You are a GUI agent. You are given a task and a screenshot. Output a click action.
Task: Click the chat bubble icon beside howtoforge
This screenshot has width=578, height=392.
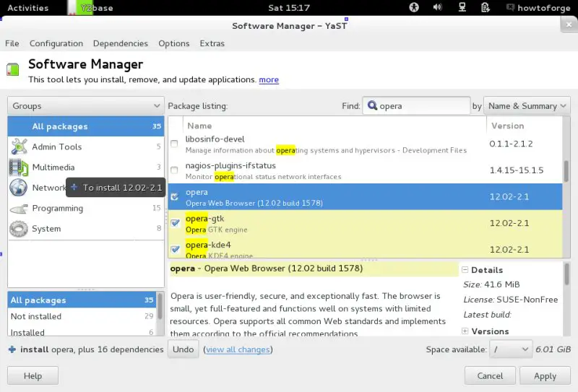pyautogui.click(x=511, y=7)
